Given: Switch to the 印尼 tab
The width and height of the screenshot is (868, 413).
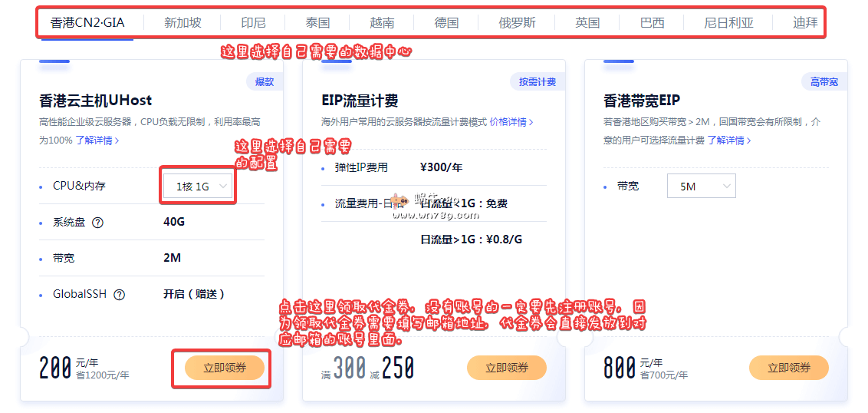Looking at the screenshot, I should (x=253, y=22).
